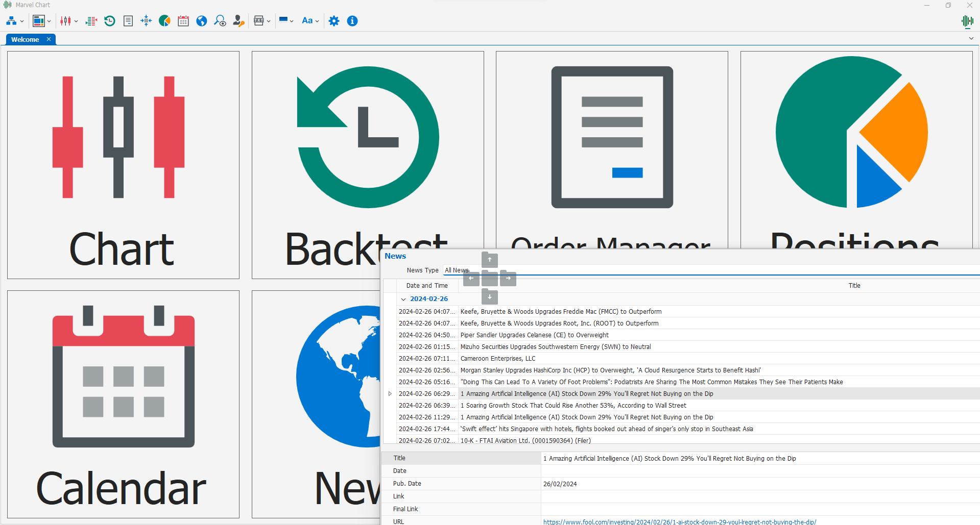Click the docking down arrow indicator
The image size is (980, 525).
[490, 297]
